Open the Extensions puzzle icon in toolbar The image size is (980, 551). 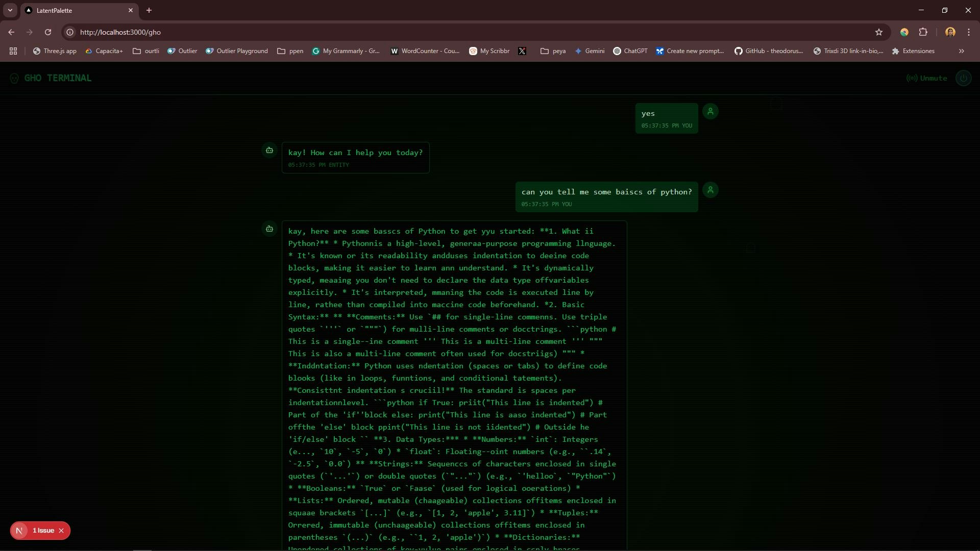click(x=923, y=32)
